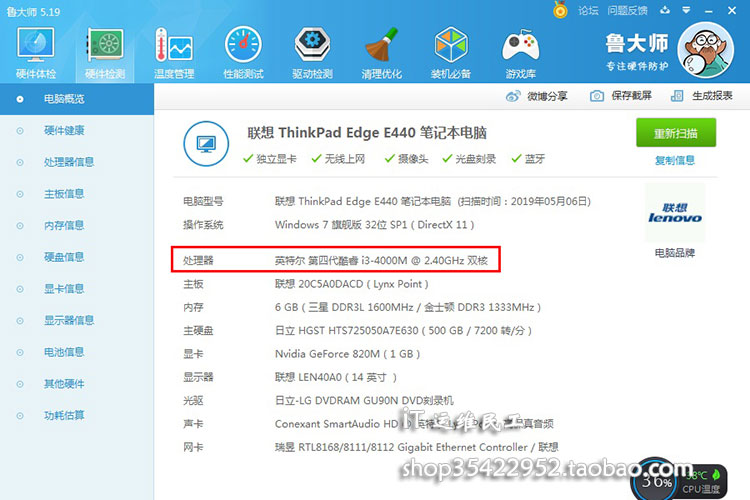Click optical drive DVDRAM GU90N value
This screenshot has height=500, width=750.
[364, 400]
